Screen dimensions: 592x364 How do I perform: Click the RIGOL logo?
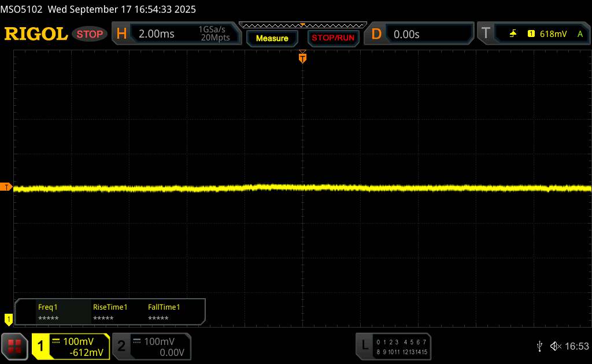(36, 34)
